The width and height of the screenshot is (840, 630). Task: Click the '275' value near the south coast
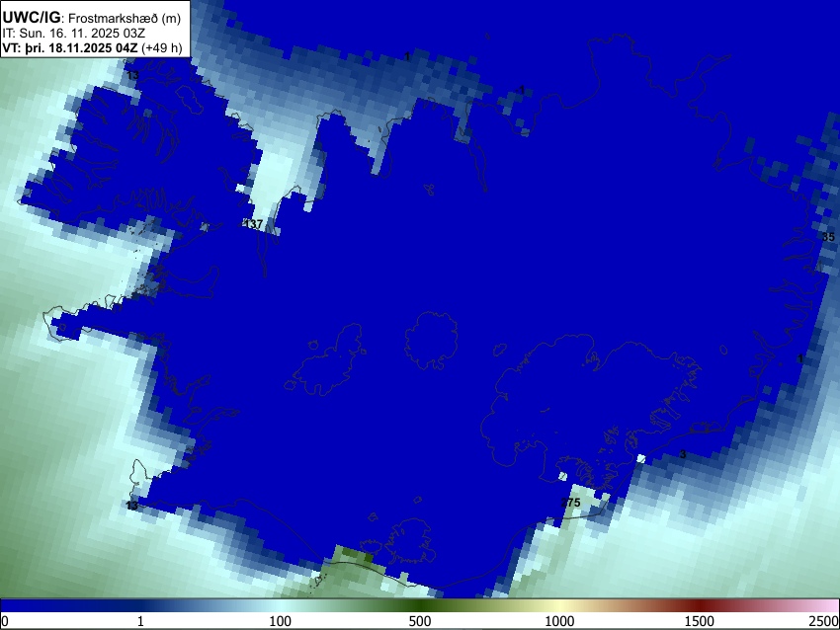(x=570, y=503)
